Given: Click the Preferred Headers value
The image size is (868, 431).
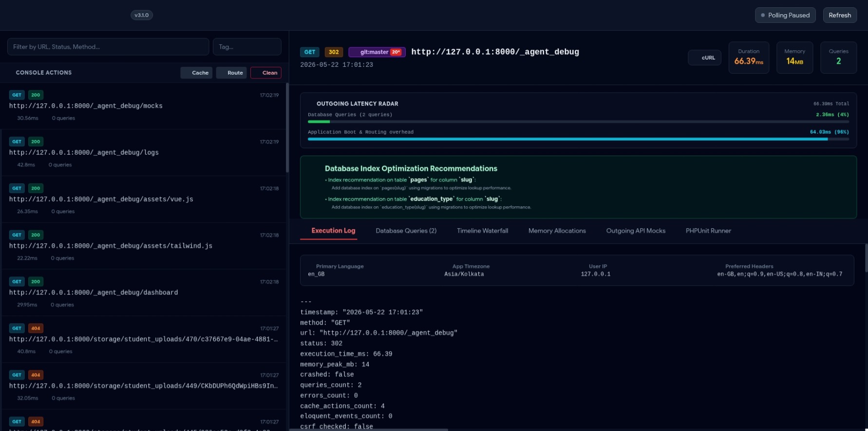Looking at the screenshot, I should pyautogui.click(x=779, y=274).
